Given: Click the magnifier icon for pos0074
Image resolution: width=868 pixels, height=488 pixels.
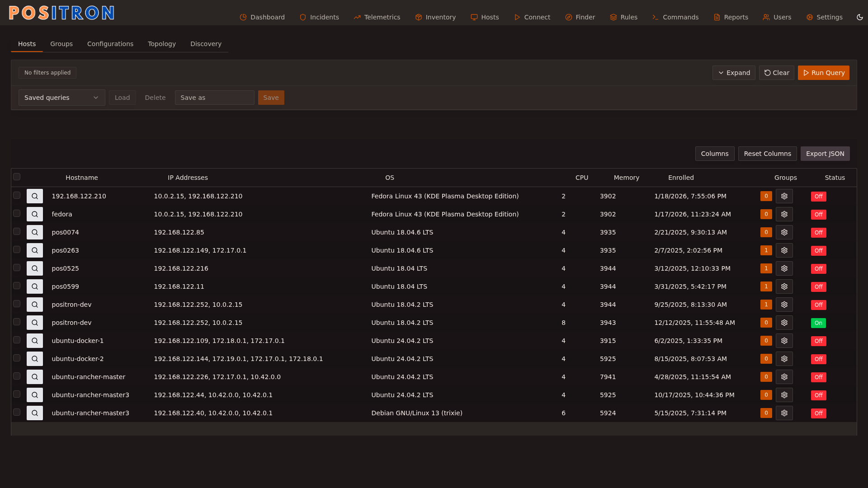Looking at the screenshot, I should 35,232.
